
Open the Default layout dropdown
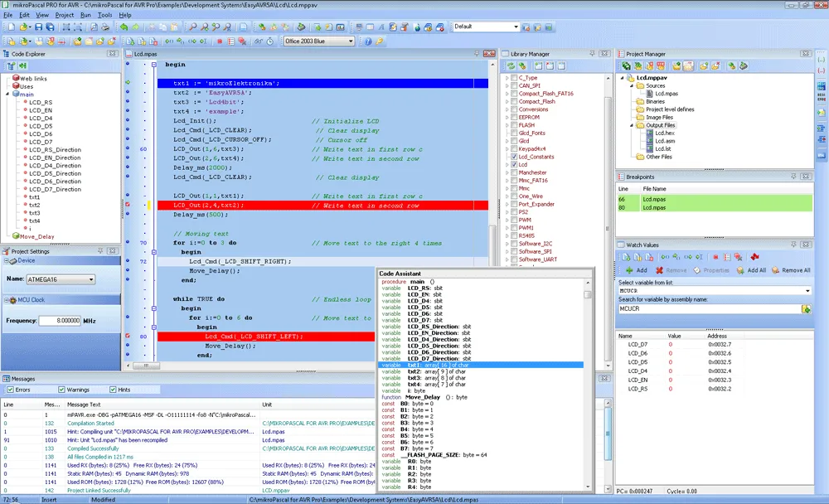pyautogui.click(x=516, y=27)
